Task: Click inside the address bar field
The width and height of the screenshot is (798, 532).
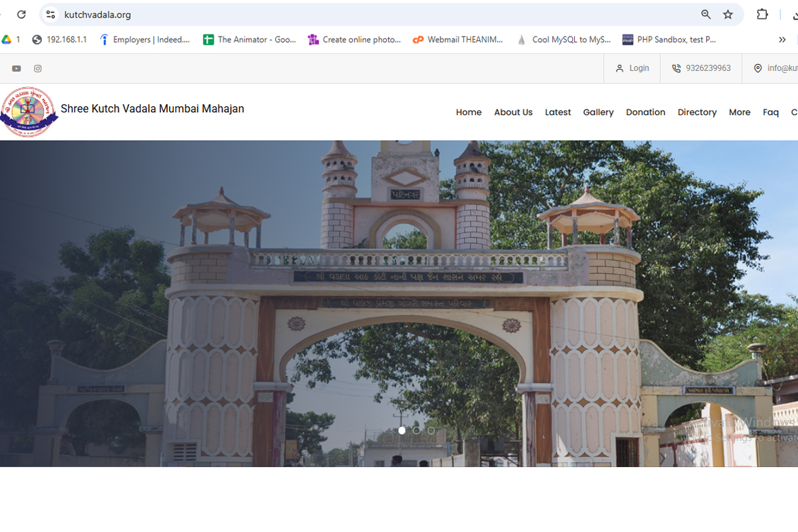Action: [203, 14]
